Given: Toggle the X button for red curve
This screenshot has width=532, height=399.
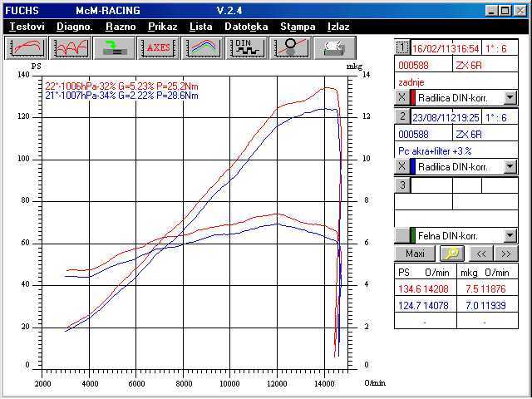Looking at the screenshot, I should [x=401, y=97].
